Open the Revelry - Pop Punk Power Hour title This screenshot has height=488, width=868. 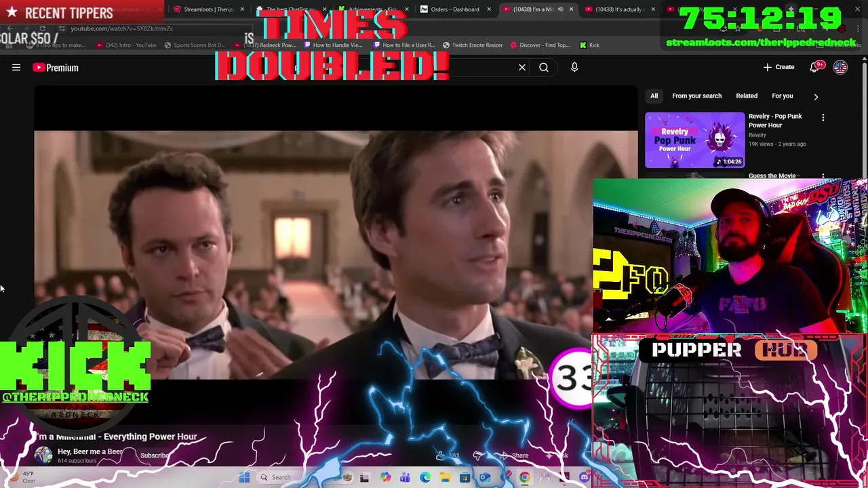click(x=775, y=121)
